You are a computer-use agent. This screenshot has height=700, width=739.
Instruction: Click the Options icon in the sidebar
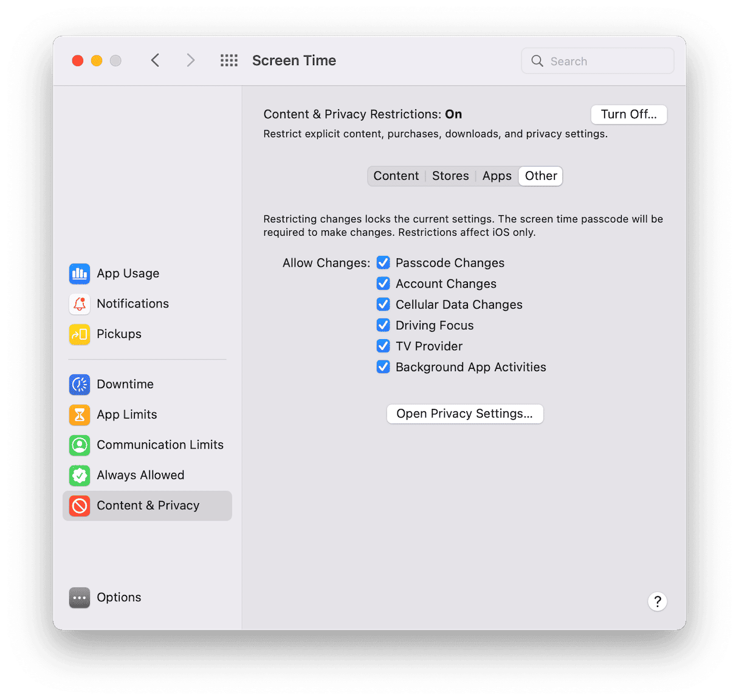coord(80,597)
